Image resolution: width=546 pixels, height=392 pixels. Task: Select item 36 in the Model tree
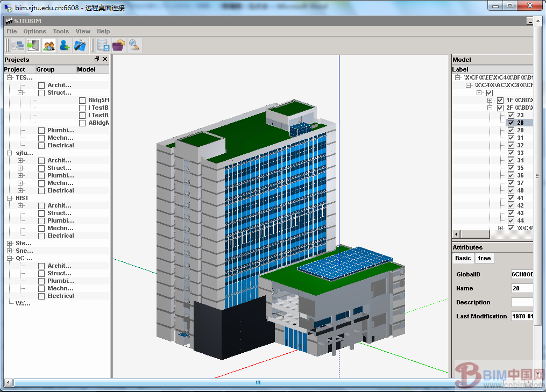[x=520, y=176]
